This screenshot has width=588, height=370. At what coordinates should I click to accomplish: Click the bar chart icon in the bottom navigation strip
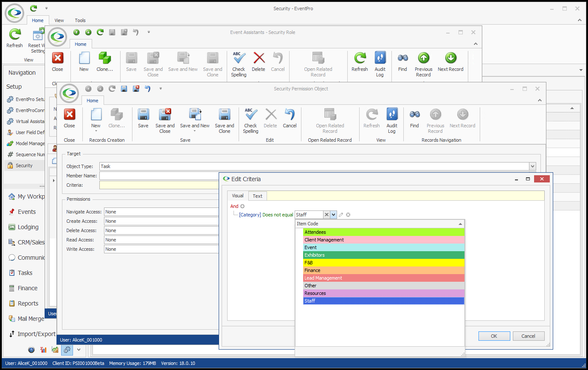click(43, 350)
